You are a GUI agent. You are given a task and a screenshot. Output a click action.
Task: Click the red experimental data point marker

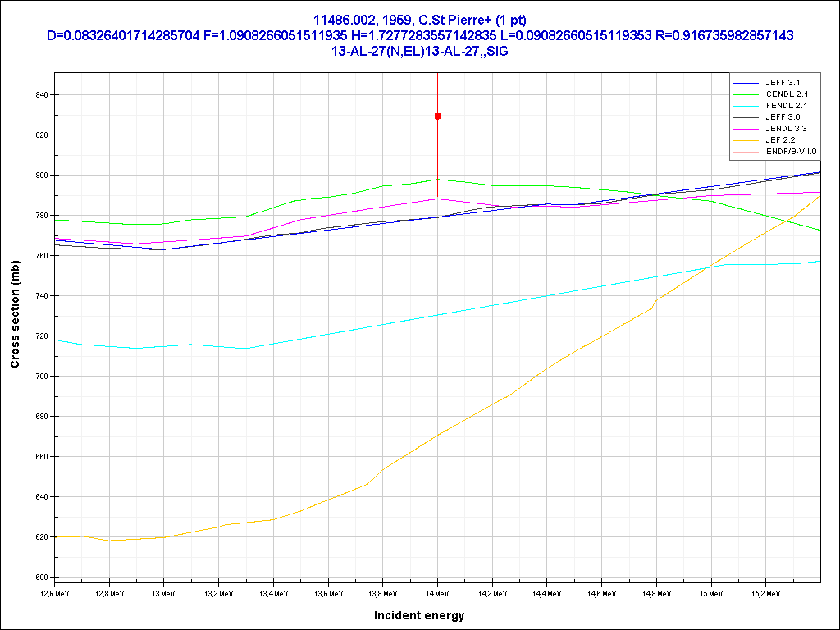437,116
